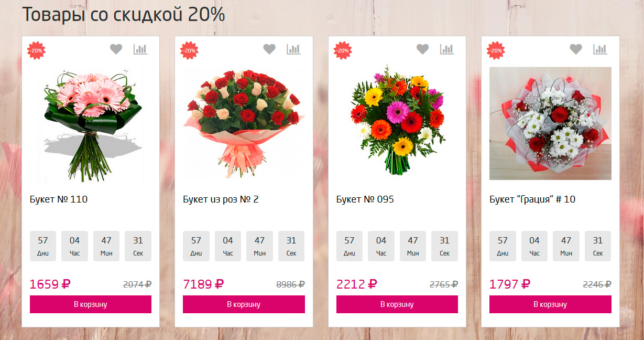Toggle heart icon on Букет № 095
Screen dimensions: 644x340
(x=423, y=49)
